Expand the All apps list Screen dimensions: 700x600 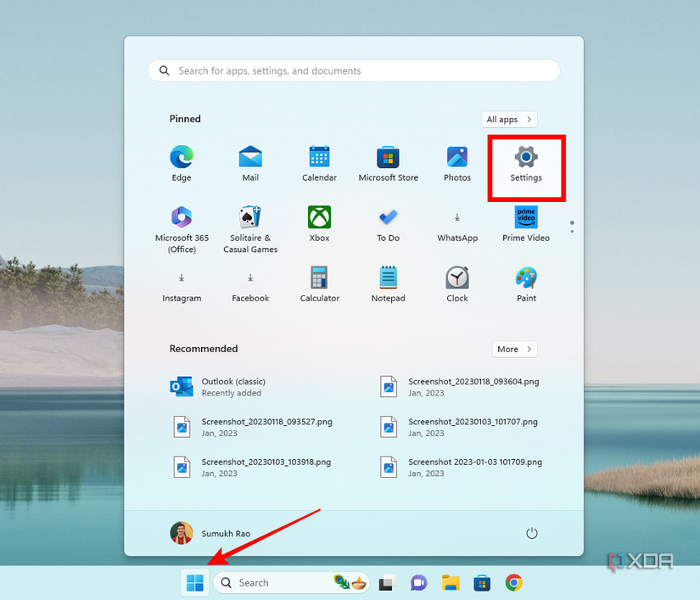click(509, 120)
